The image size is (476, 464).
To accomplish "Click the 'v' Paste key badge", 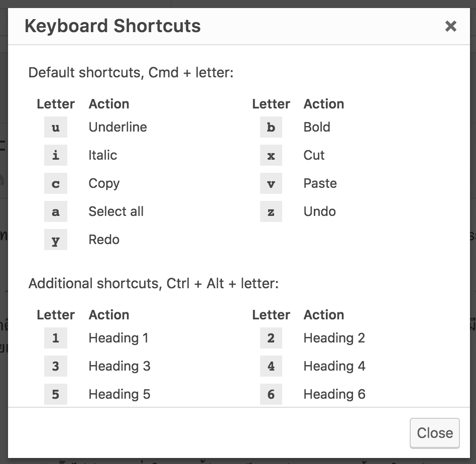I will tap(271, 184).
